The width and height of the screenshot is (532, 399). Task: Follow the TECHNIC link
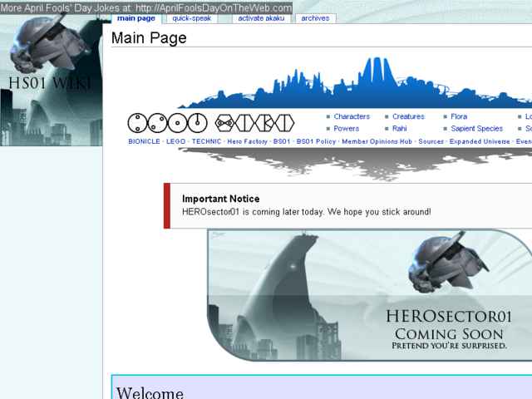[206, 141]
